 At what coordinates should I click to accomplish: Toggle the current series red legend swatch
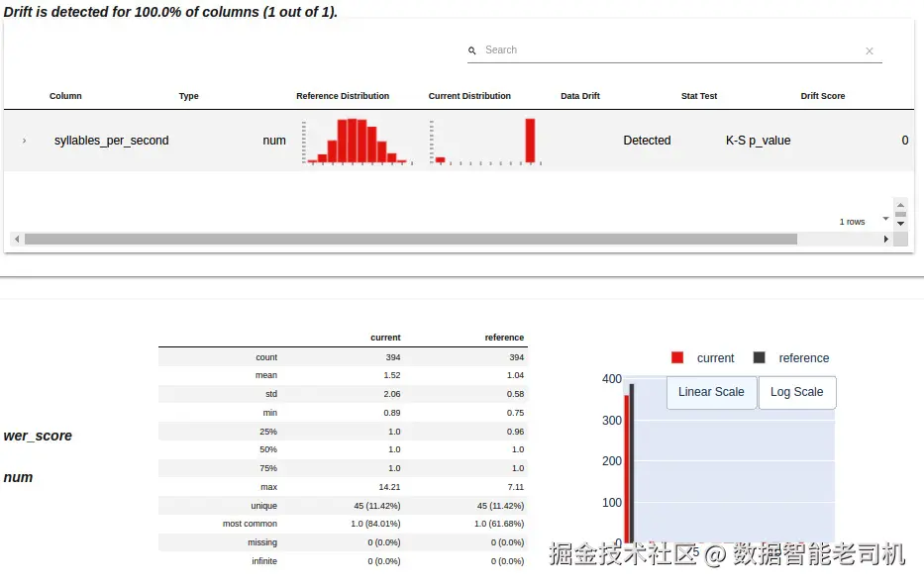(677, 357)
